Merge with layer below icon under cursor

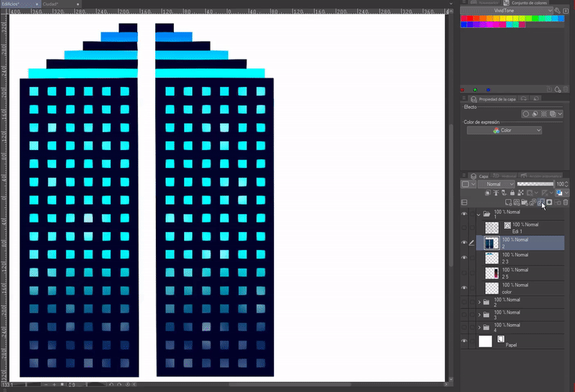541,202
